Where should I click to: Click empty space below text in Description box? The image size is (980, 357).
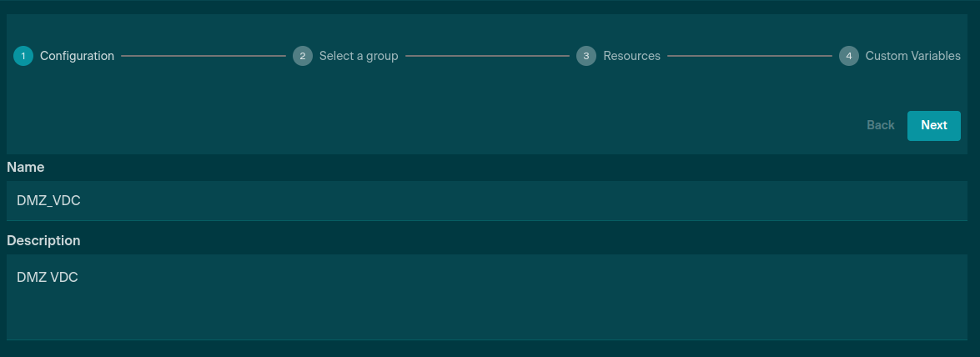pyautogui.click(x=484, y=317)
